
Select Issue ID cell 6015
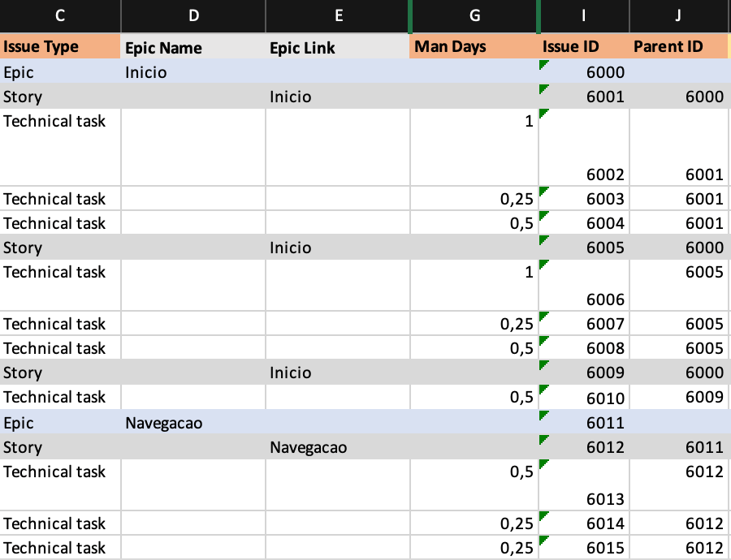(584, 548)
